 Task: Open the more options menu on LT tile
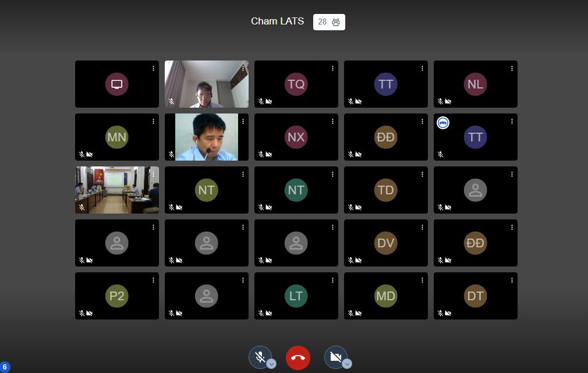333,280
